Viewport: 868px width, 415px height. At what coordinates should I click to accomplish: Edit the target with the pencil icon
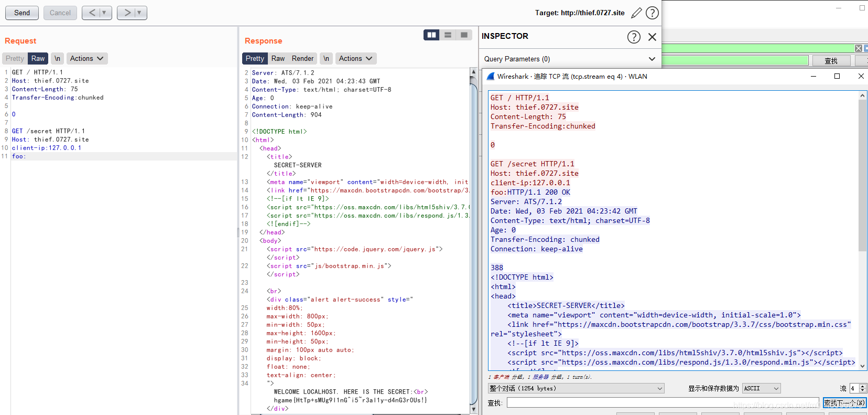pos(636,13)
